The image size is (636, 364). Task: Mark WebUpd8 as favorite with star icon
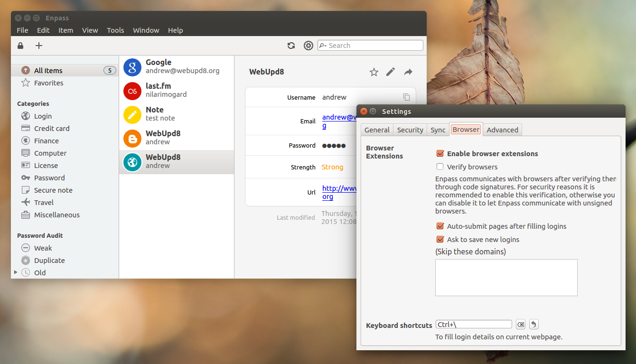(374, 72)
